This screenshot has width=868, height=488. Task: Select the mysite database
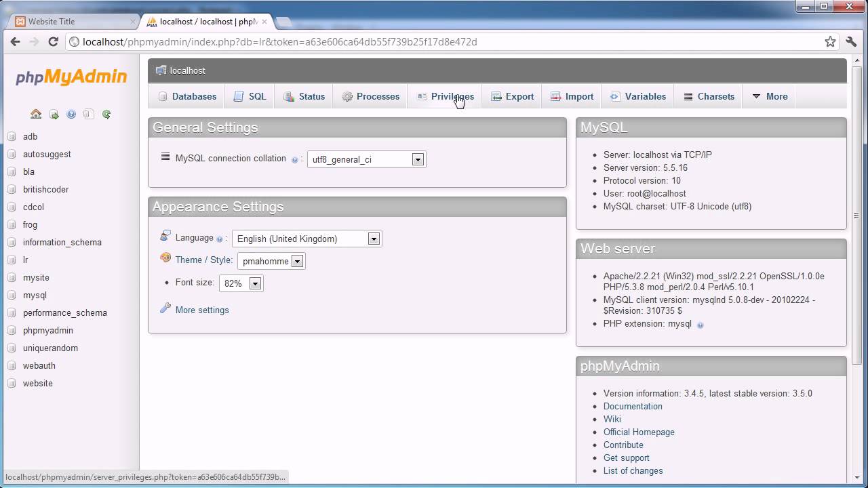tap(36, 278)
